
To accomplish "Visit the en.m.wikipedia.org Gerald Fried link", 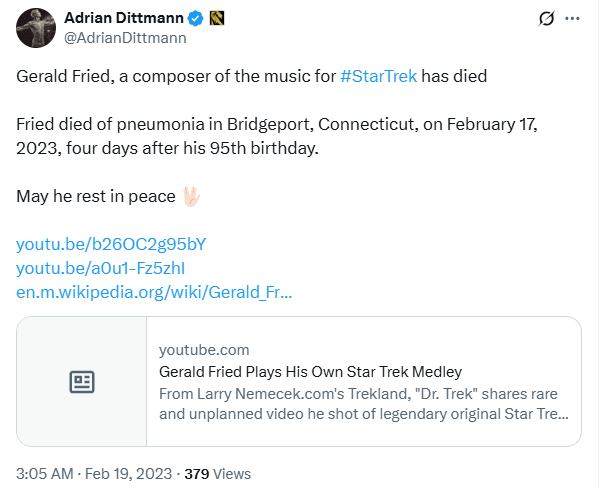I will click(154, 292).
